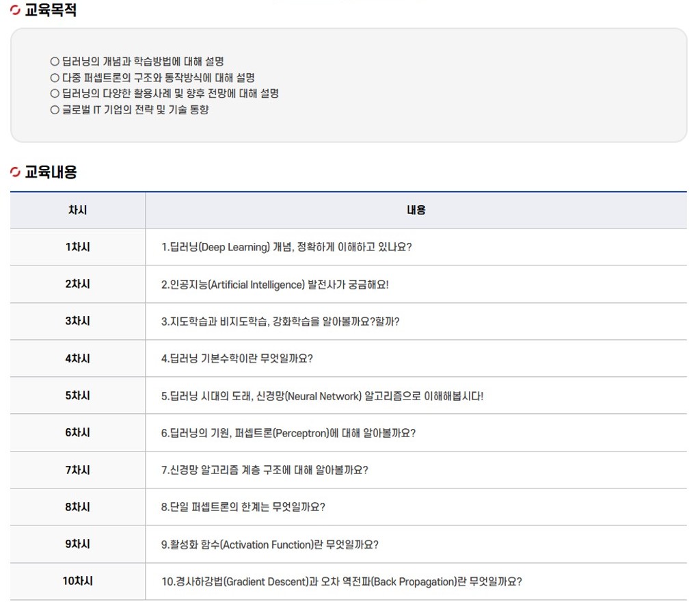Open the Activation Function lesson title
Viewport: 700px width, 615px height.
point(269,545)
